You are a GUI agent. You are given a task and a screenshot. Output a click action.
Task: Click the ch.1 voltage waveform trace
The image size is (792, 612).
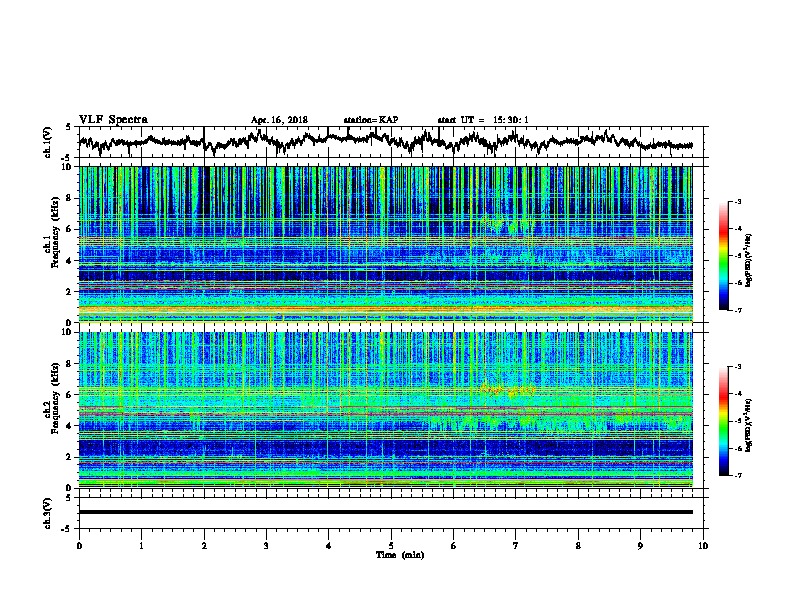point(385,141)
